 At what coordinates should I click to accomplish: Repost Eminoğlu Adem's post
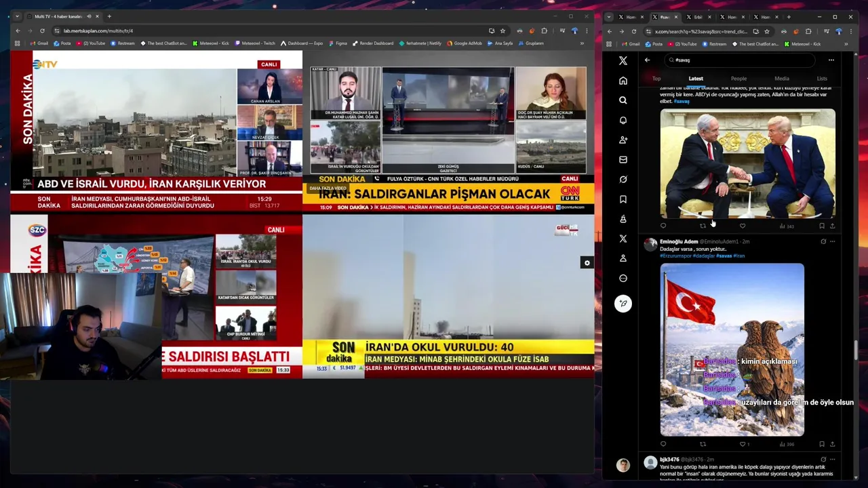click(x=703, y=444)
